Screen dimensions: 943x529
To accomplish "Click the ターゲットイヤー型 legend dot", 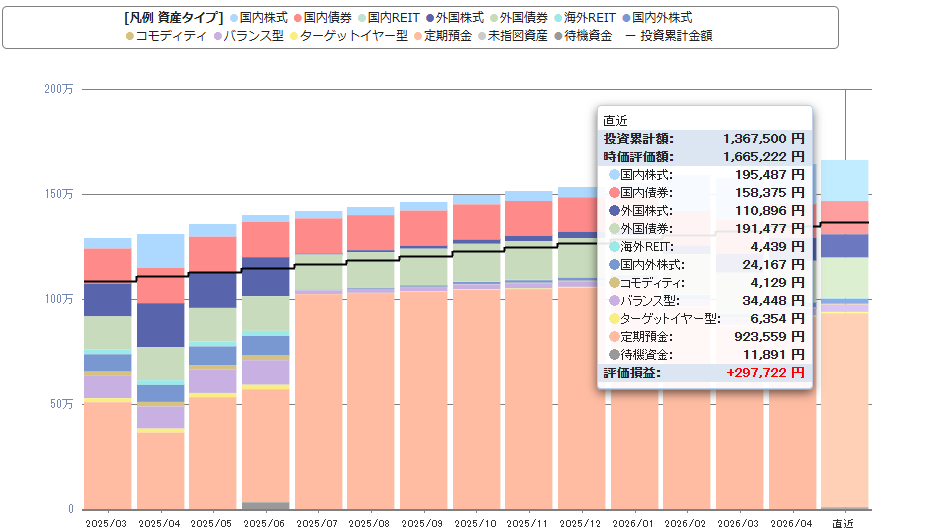I will [294, 36].
